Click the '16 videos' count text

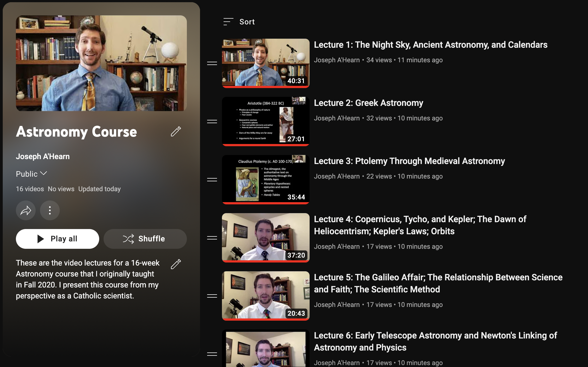pos(30,189)
